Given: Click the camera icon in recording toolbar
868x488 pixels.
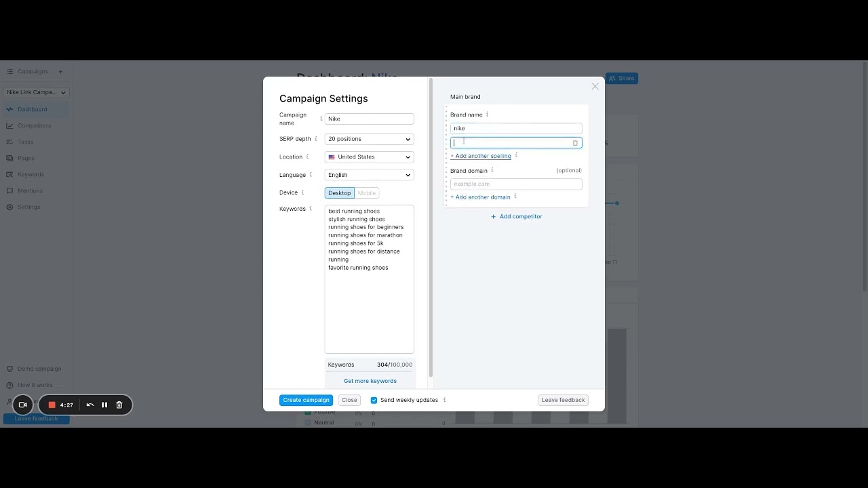Looking at the screenshot, I should (x=22, y=405).
